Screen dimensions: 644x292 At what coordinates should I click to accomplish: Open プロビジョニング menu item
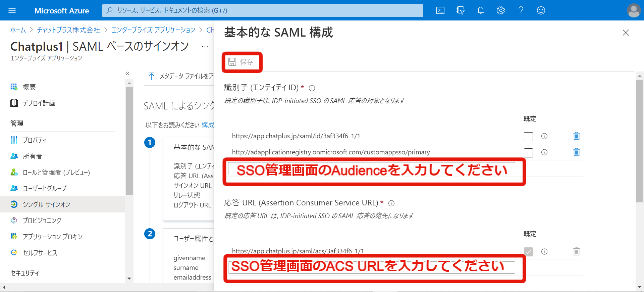[42, 221]
